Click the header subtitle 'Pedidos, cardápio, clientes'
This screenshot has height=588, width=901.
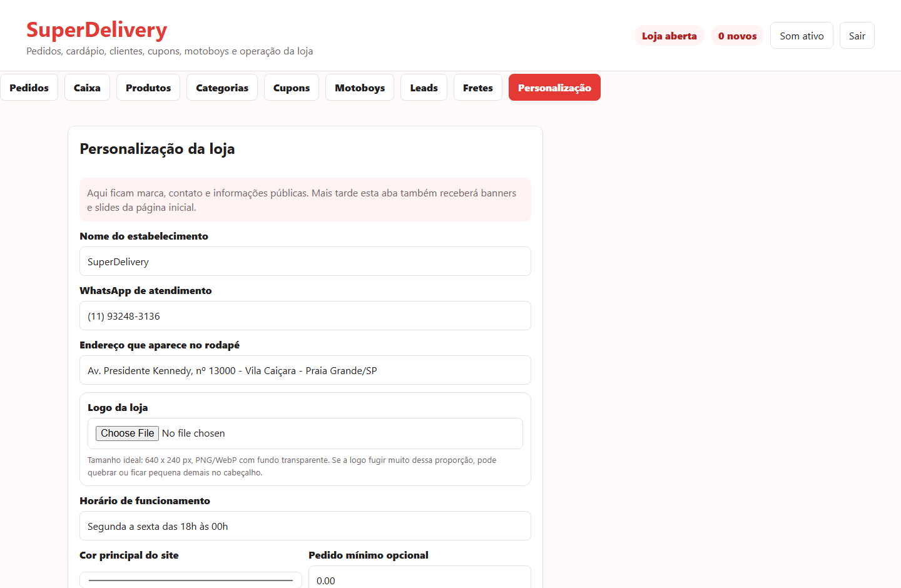[x=170, y=51]
